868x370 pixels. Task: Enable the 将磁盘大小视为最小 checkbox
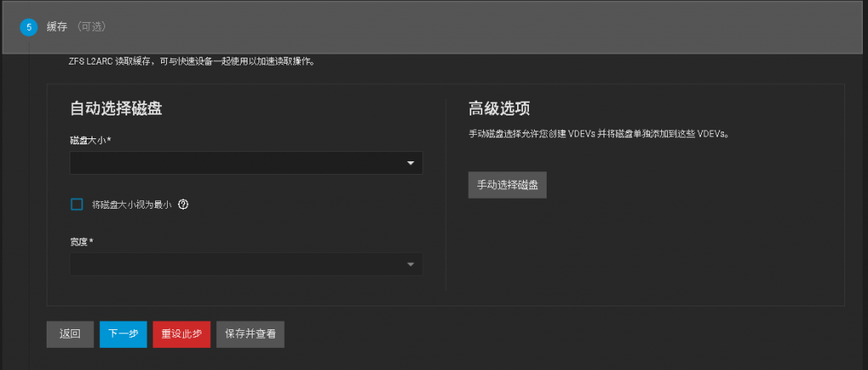click(77, 205)
